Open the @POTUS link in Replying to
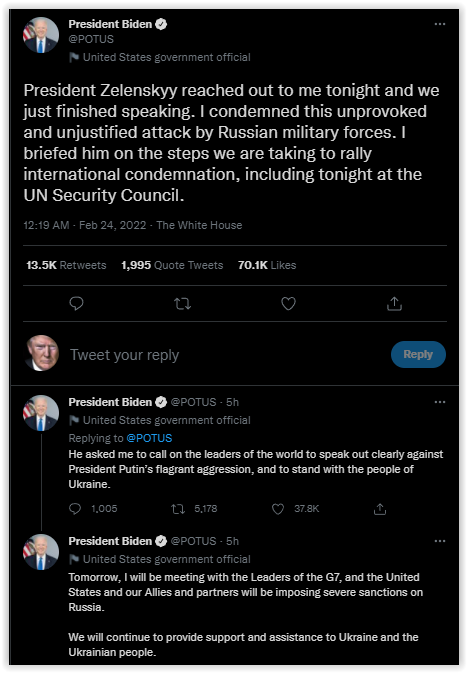The image size is (467, 673). pos(149,438)
